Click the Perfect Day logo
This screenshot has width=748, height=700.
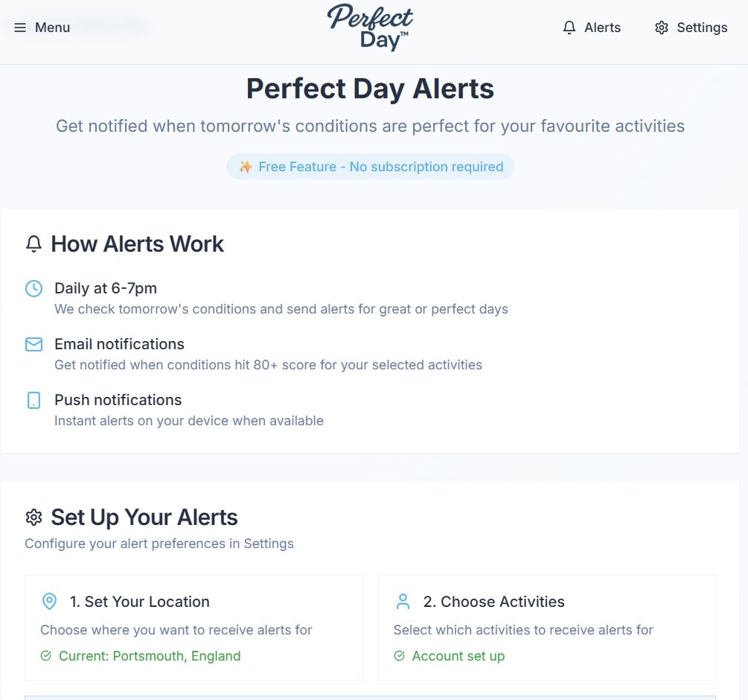coord(371,28)
